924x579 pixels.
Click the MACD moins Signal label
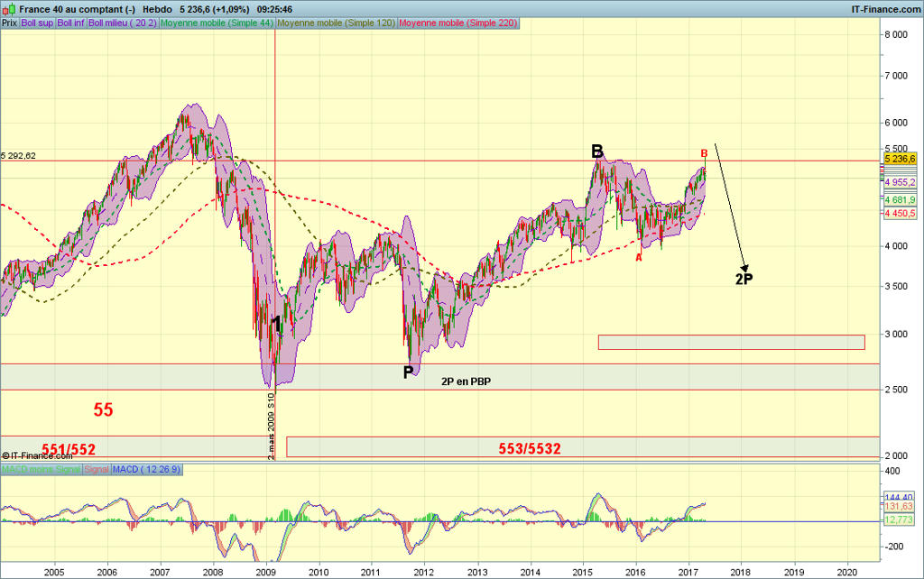(41, 469)
